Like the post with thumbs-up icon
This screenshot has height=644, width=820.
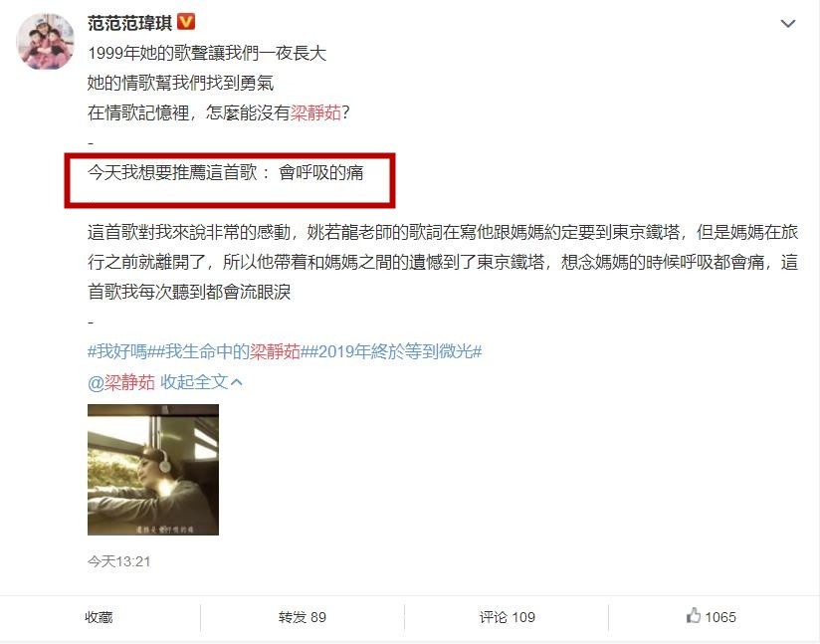pyautogui.click(x=693, y=616)
